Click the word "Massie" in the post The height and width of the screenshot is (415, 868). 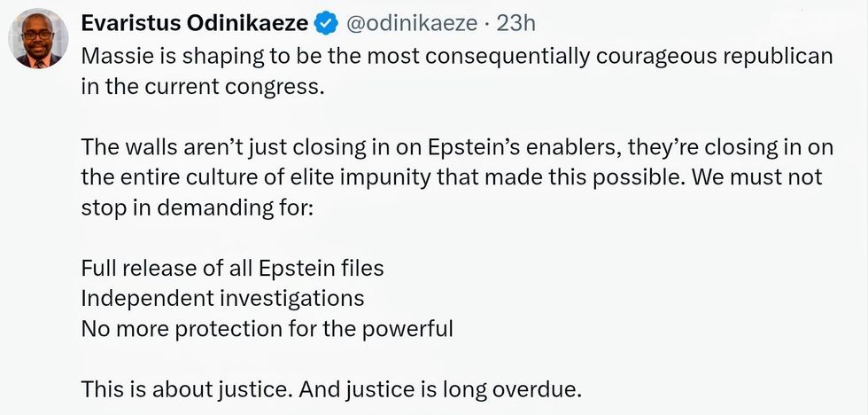[112, 57]
